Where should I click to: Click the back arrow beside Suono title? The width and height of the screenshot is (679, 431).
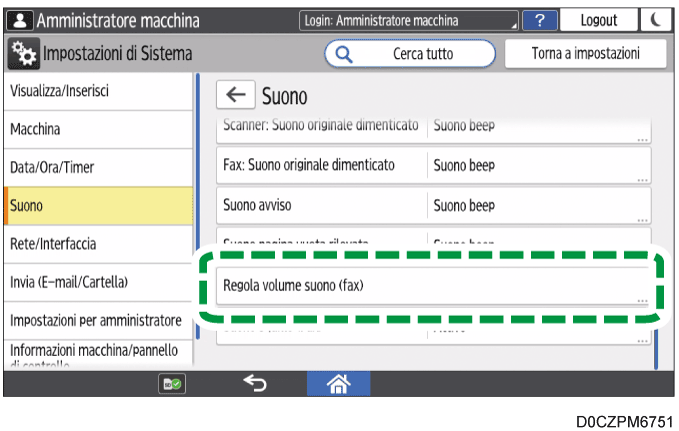[x=236, y=95]
